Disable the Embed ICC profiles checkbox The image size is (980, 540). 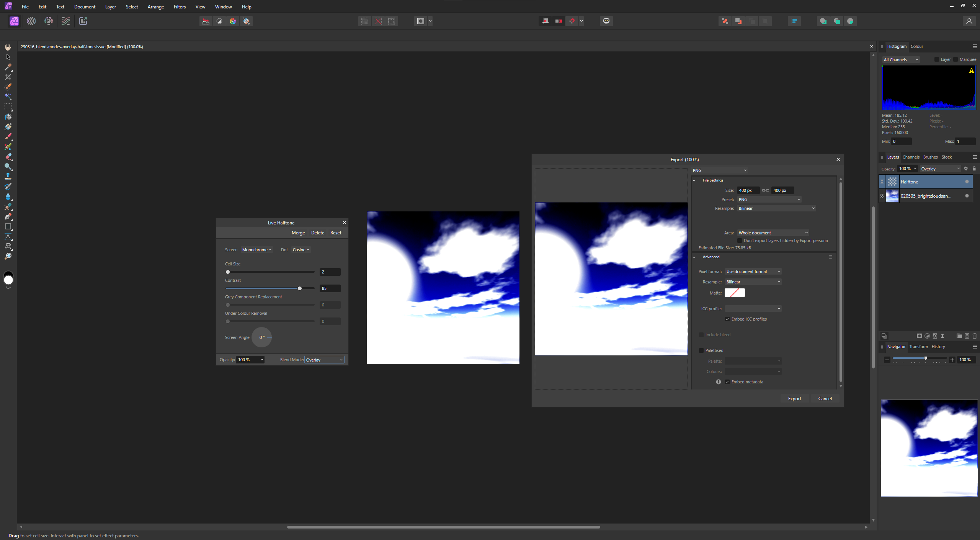click(727, 319)
